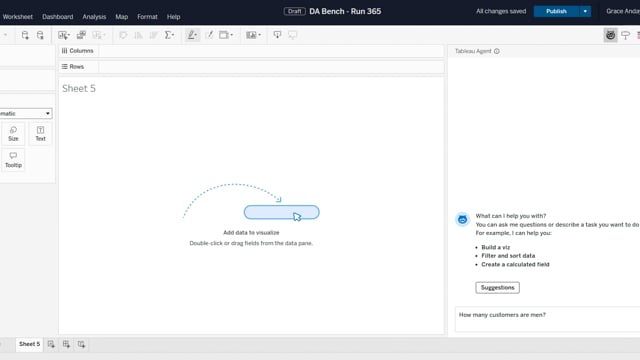640x360 pixels.
Task: Click the New Data Source toolbar icon
Action: point(25,35)
